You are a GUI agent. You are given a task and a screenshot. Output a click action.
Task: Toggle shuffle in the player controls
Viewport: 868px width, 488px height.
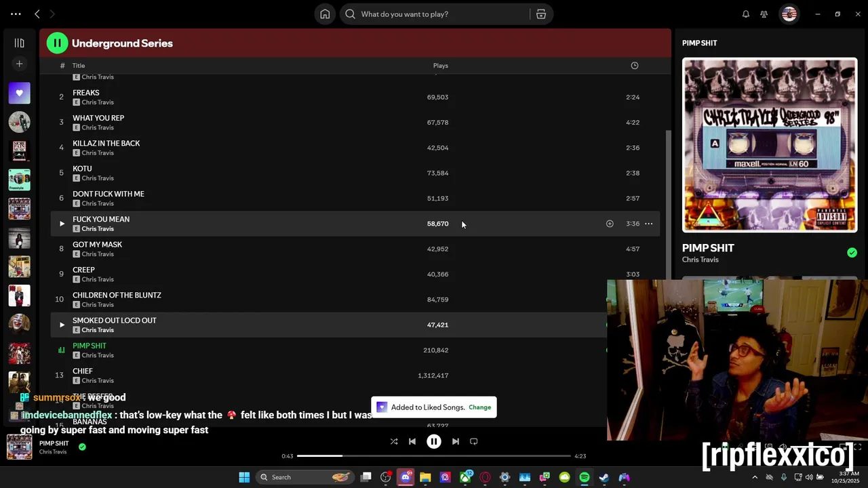(394, 441)
